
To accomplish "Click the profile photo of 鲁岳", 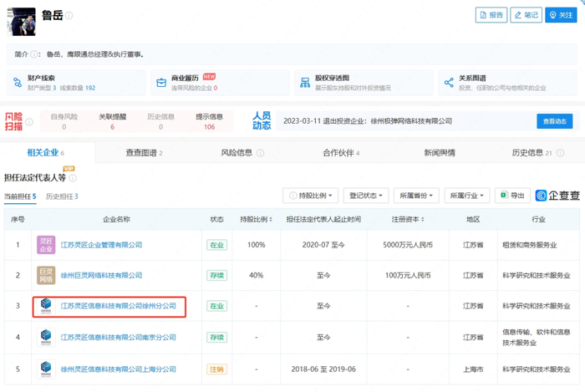I will click(x=21, y=22).
